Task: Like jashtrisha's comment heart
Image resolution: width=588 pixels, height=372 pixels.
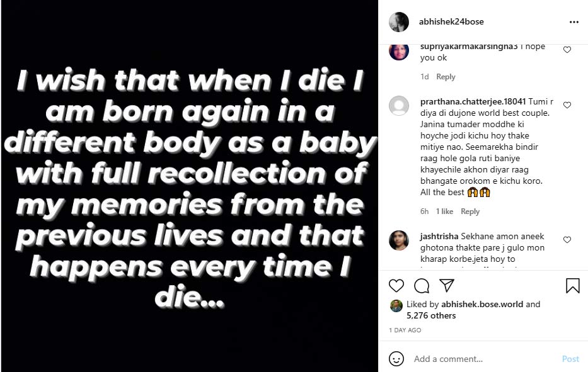Action: pyautogui.click(x=567, y=240)
